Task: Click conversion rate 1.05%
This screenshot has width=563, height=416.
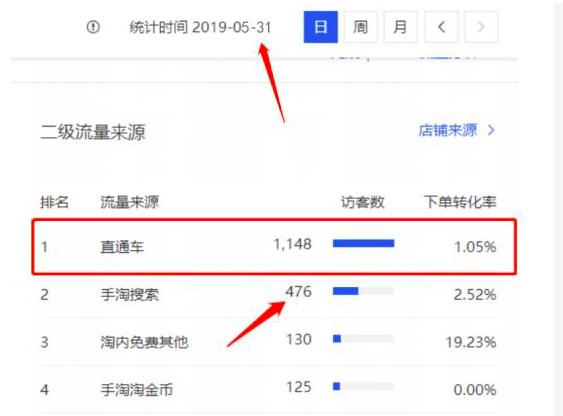Action: [475, 247]
